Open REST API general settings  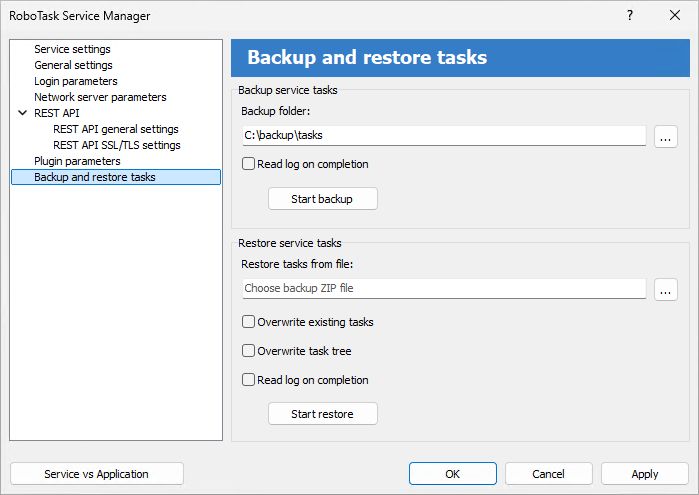(x=115, y=129)
